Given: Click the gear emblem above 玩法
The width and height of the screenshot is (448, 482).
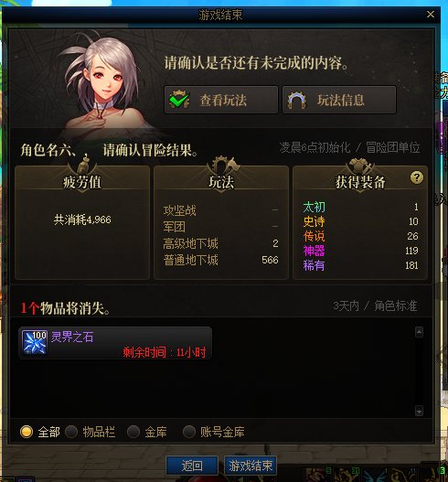Looking at the screenshot, I should [223, 166].
